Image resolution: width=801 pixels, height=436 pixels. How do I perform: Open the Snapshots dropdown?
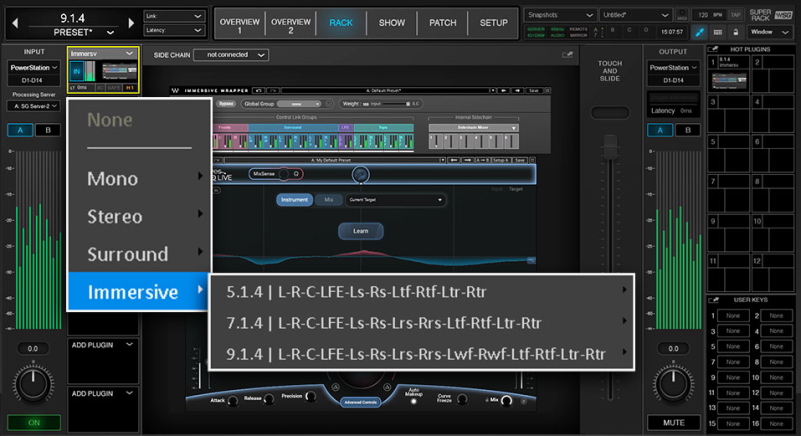560,15
